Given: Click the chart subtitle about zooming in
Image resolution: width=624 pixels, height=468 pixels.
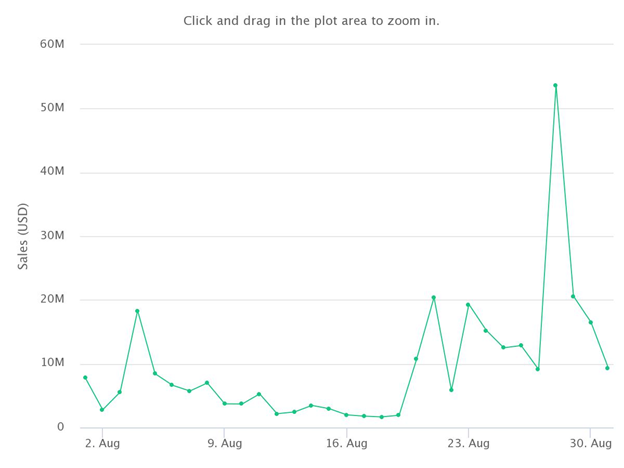Looking at the screenshot, I should point(311,21).
